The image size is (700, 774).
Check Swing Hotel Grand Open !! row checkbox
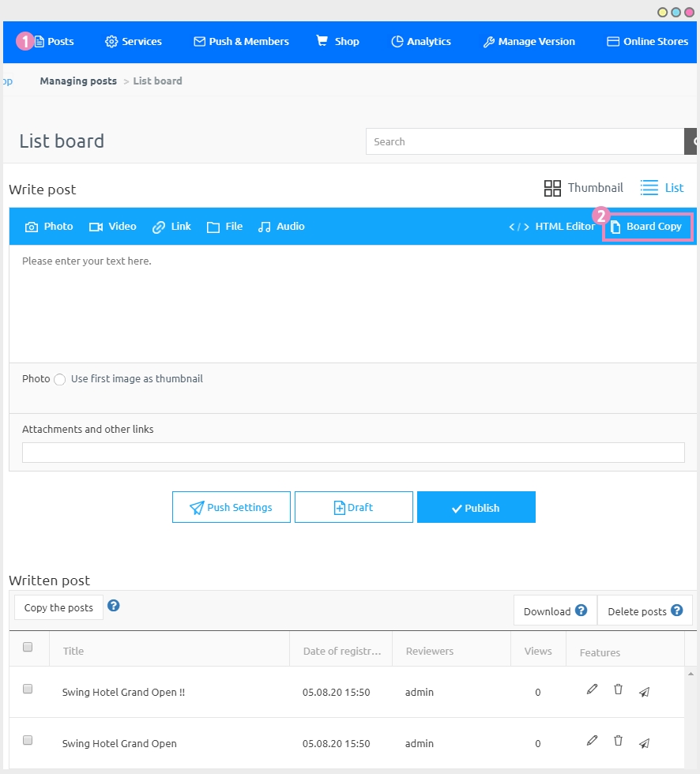(28, 689)
